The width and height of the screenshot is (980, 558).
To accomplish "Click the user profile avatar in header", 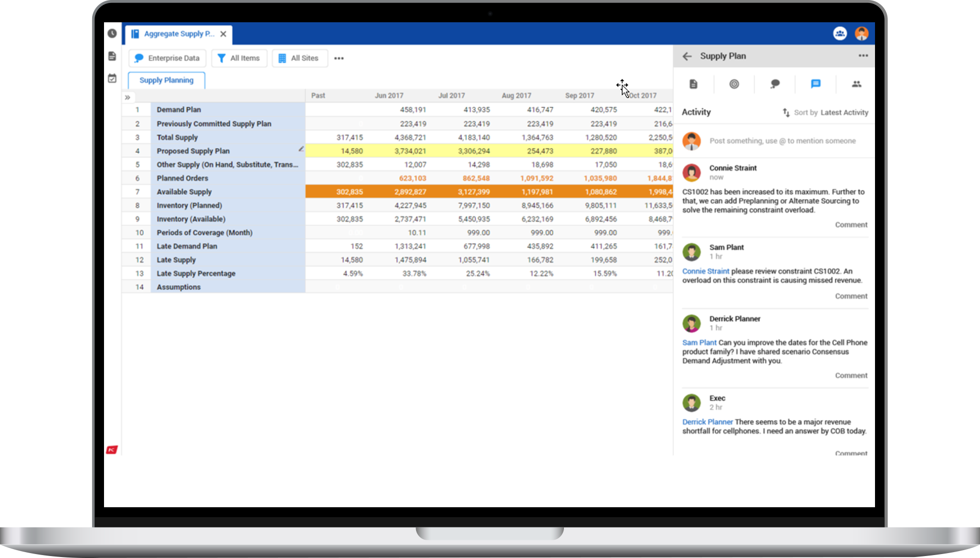I will coord(862,34).
